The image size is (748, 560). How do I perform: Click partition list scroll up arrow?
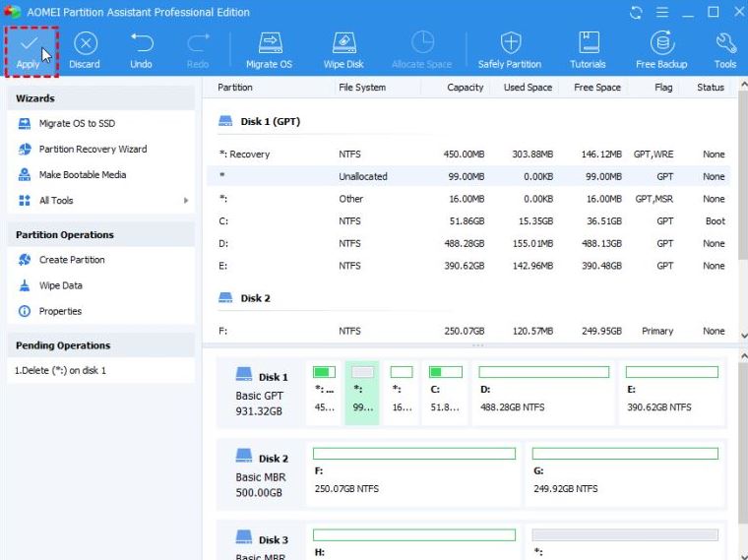(x=744, y=85)
